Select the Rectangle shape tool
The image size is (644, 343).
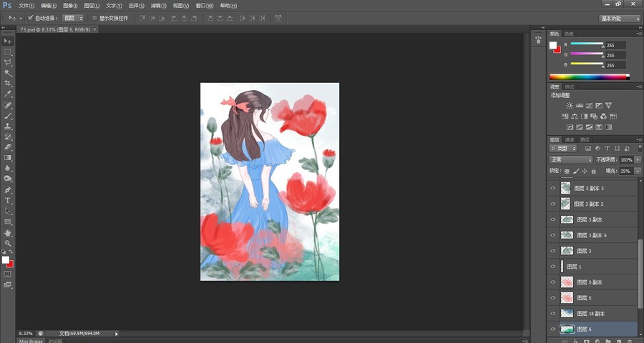[x=7, y=222]
